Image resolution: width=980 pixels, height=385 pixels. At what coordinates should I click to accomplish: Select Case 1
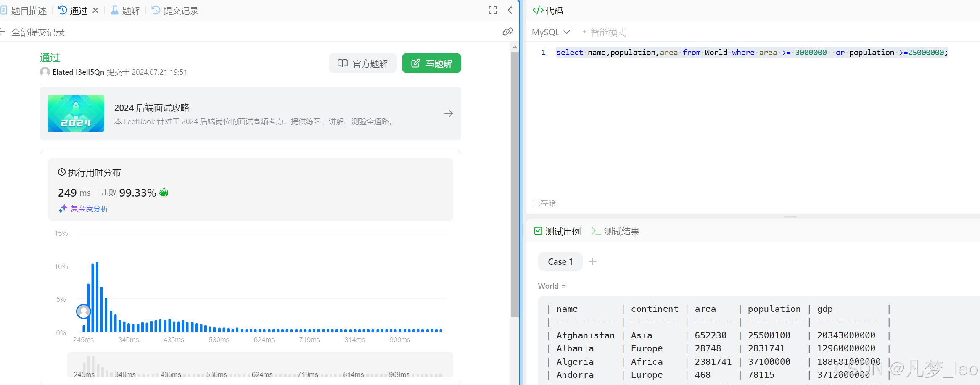click(560, 261)
